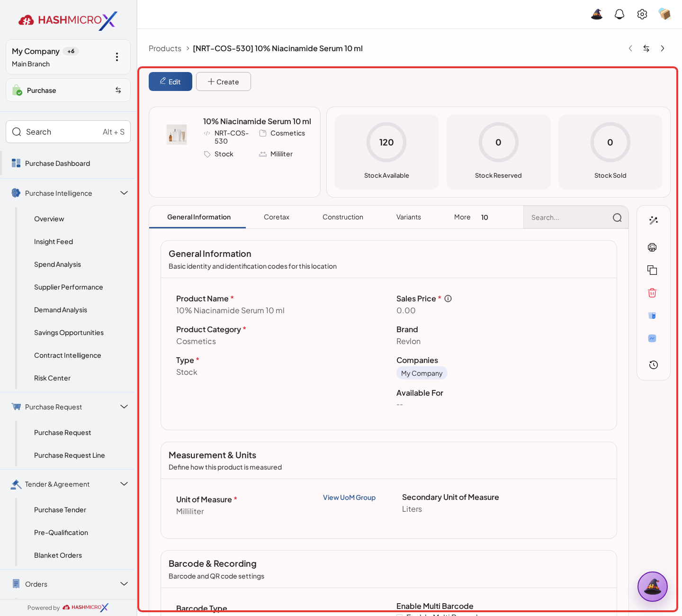Viewport: 682px width, 616px height.
Task: Click the printer icon in the action panel
Action: pyautogui.click(x=652, y=247)
